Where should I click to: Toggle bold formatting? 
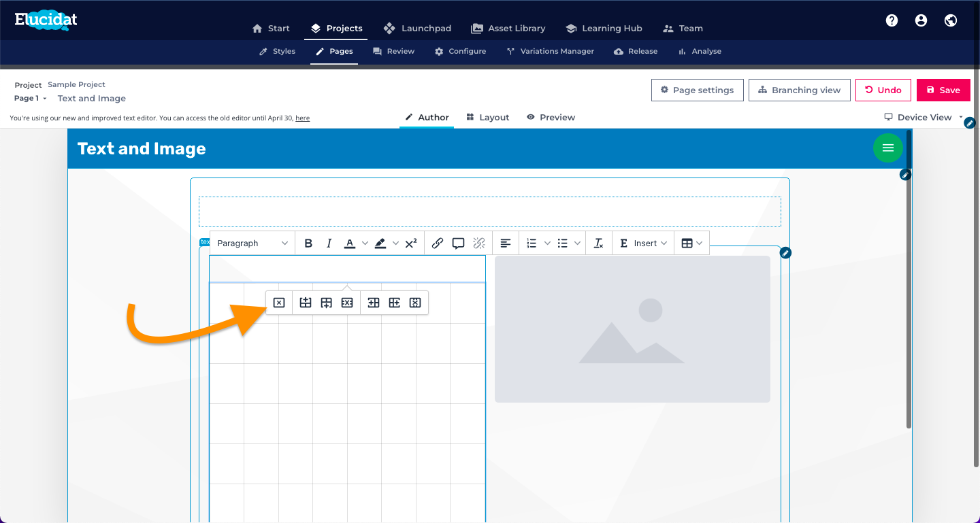308,243
